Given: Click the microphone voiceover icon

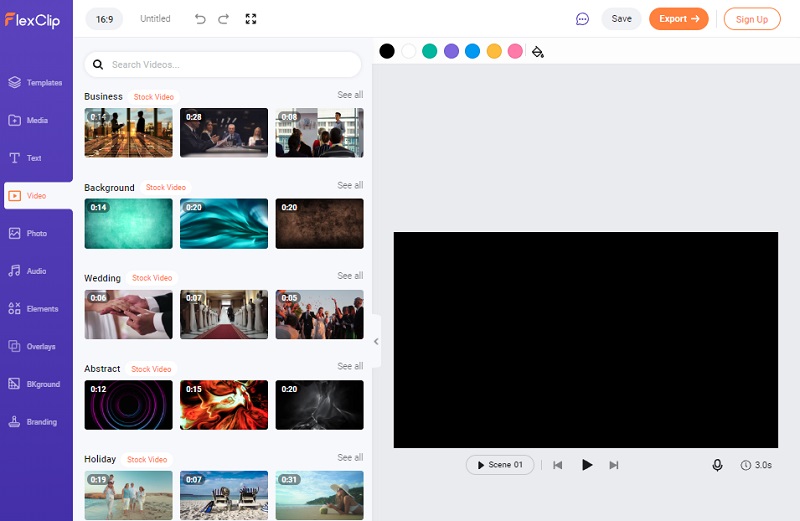Looking at the screenshot, I should [x=717, y=465].
